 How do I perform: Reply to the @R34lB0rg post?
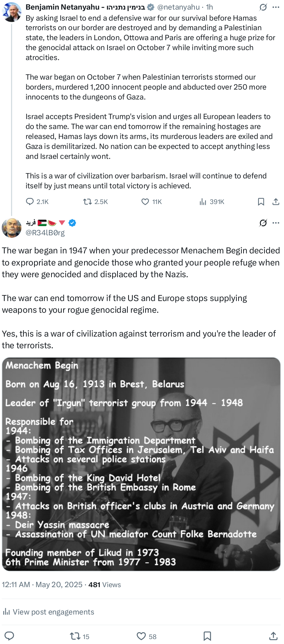(9, 636)
